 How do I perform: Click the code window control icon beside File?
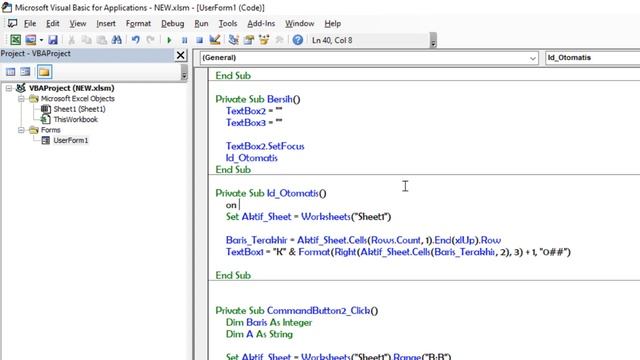coord(12,23)
